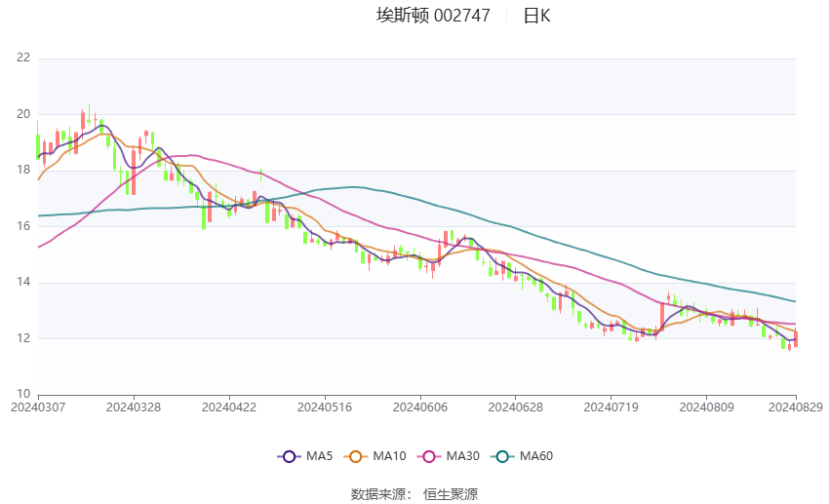Click the x-axis date 20240307
Screen dimensions: 829x504
(38, 407)
